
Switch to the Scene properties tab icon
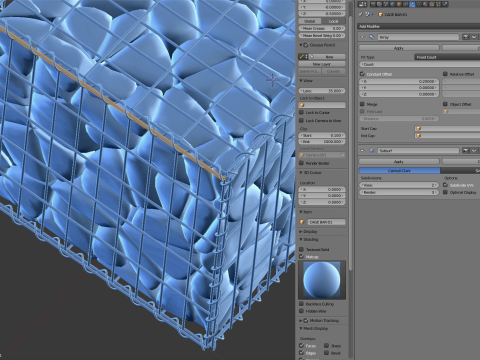click(x=386, y=4)
